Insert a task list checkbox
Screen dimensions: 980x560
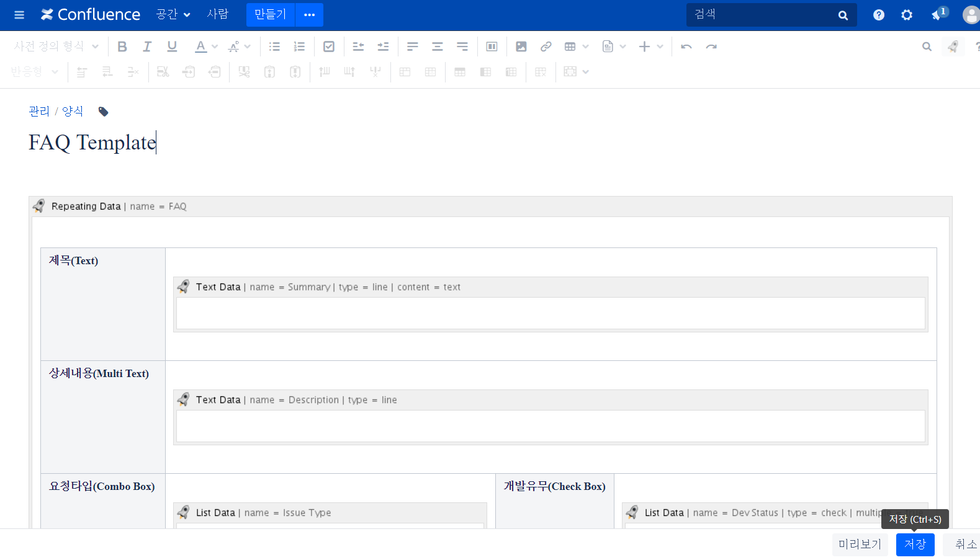tap(329, 47)
